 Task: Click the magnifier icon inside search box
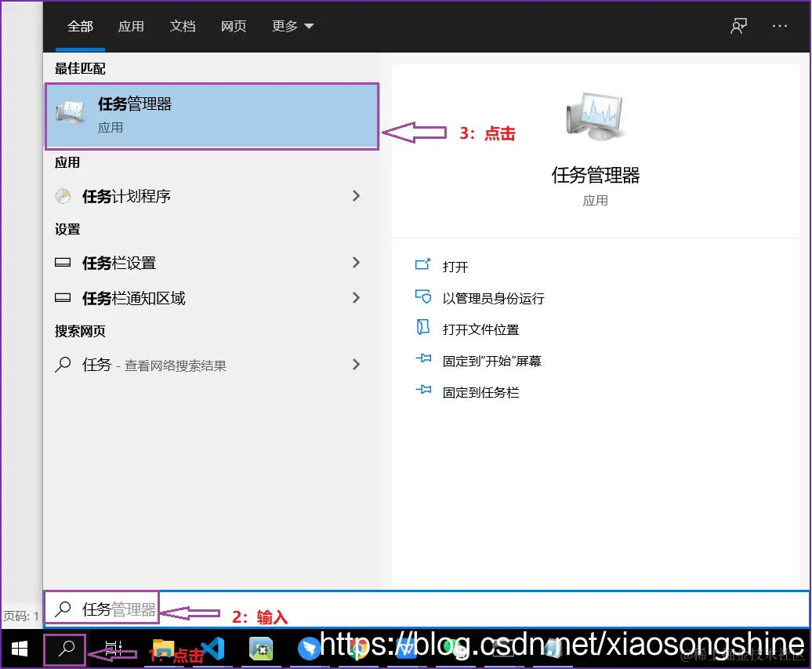[63, 609]
